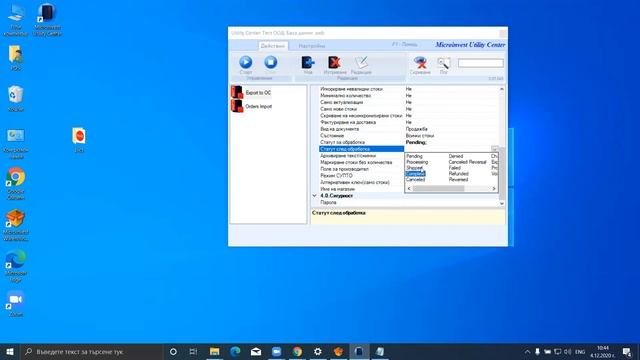Screen dimensions: 640x360
Task: Open the orange Microinvest icon in the taskbar
Action: [338, 351]
